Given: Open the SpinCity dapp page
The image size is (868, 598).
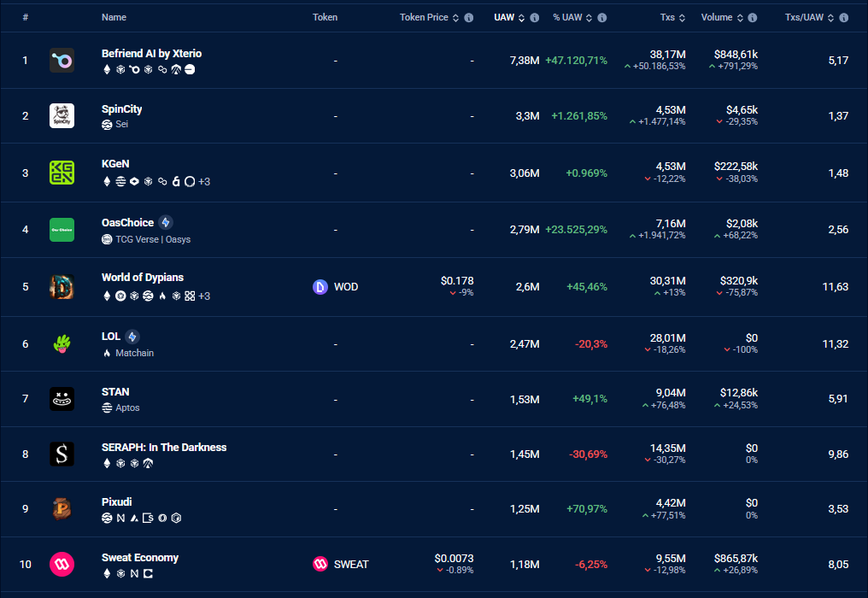Looking at the screenshot, I should 122,109.
